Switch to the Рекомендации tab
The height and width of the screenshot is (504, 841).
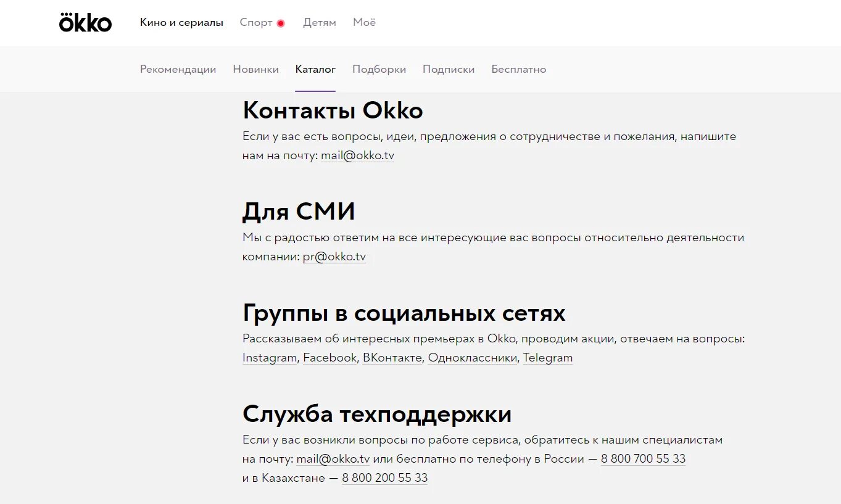(178, 69)
